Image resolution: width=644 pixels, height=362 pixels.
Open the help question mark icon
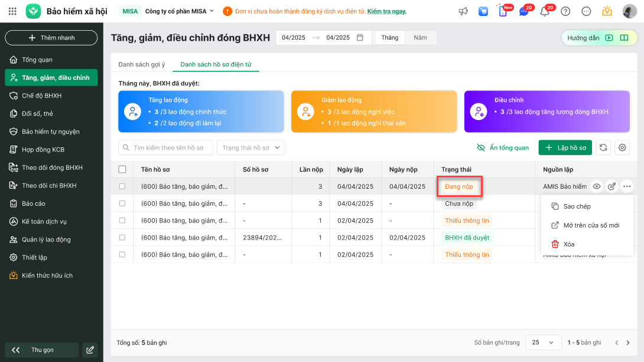pos(565,11)
